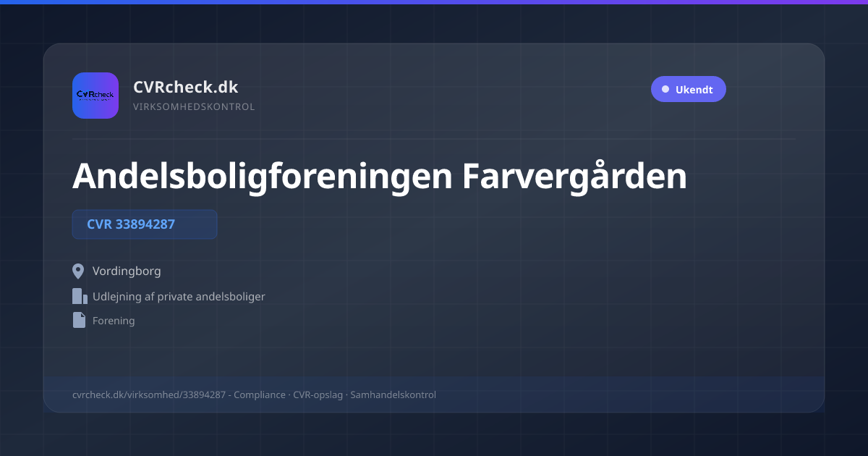
Task: Click the building icon beside Udlejning
Action: [x=80, y=296]
